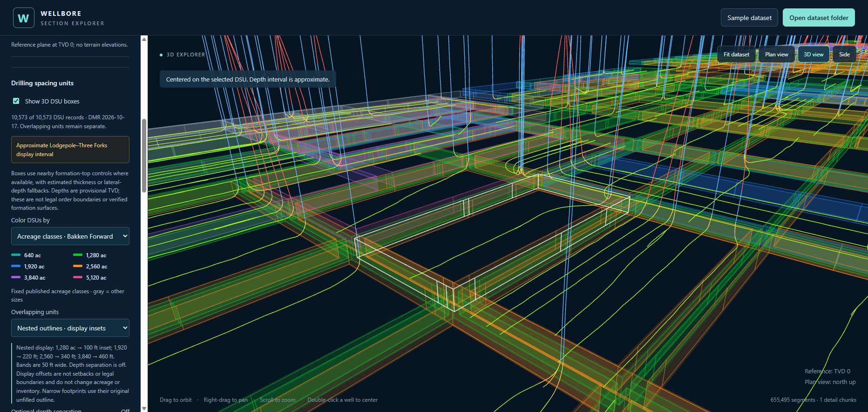Open the Overlapping units dropdown
Viewport: 868px width, 412px height.
pyautogui.click(x=70, y=328)
